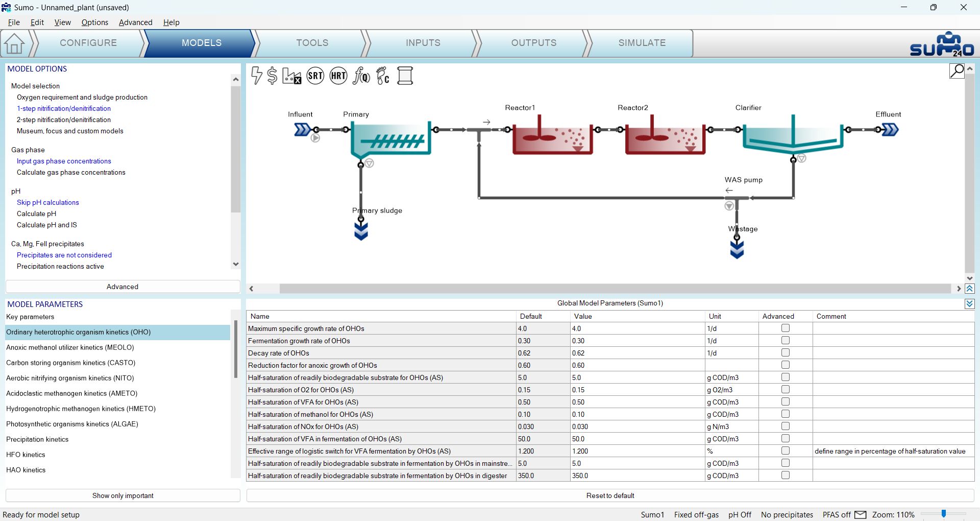Select Calculate pH and IS option
The image size is (980, 521).
47,225
